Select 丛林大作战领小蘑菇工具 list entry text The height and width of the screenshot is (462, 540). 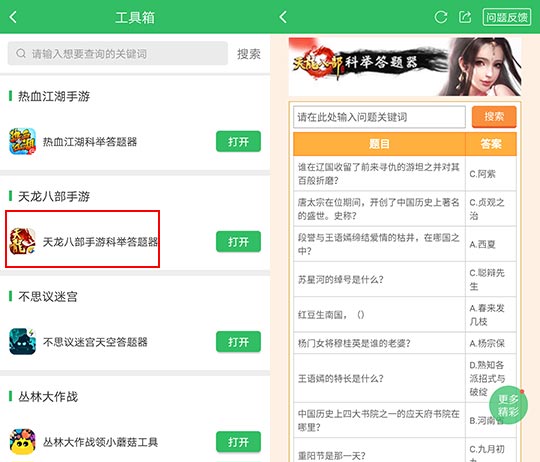(x=100, y=442)
